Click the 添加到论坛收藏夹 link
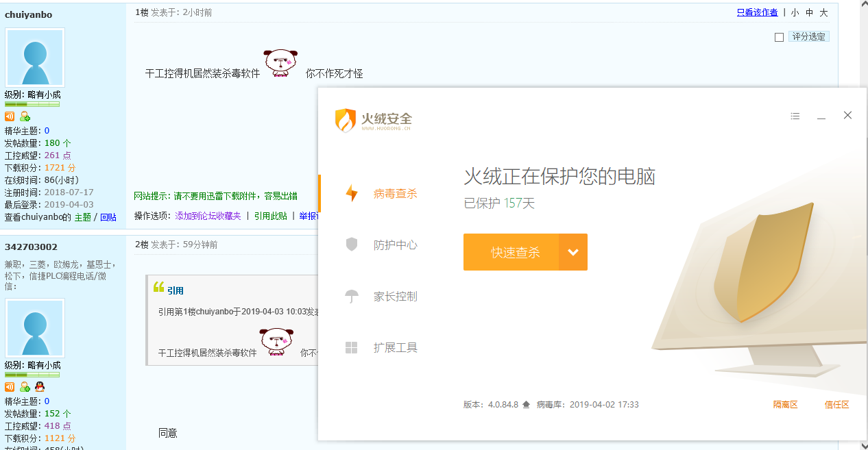868x450 pixels. click(208, 216)
